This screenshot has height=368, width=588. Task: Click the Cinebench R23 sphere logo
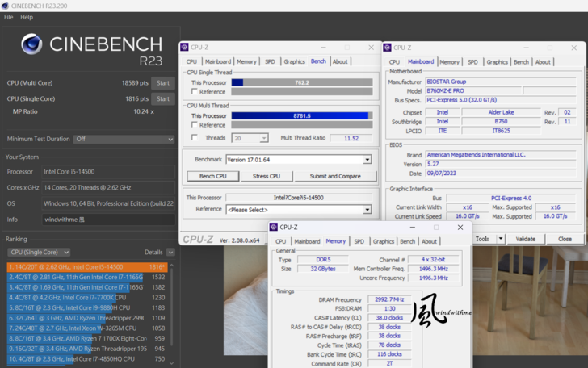pos(31,44)
